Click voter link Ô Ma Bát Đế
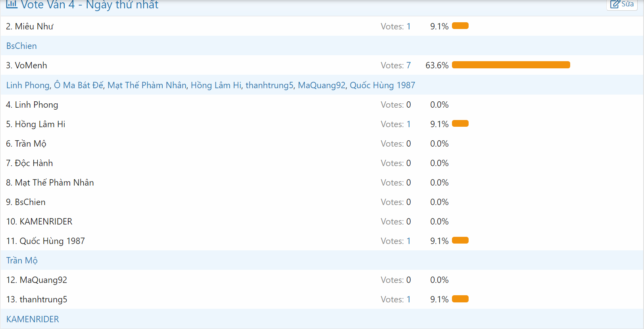 tap(79, 85)
